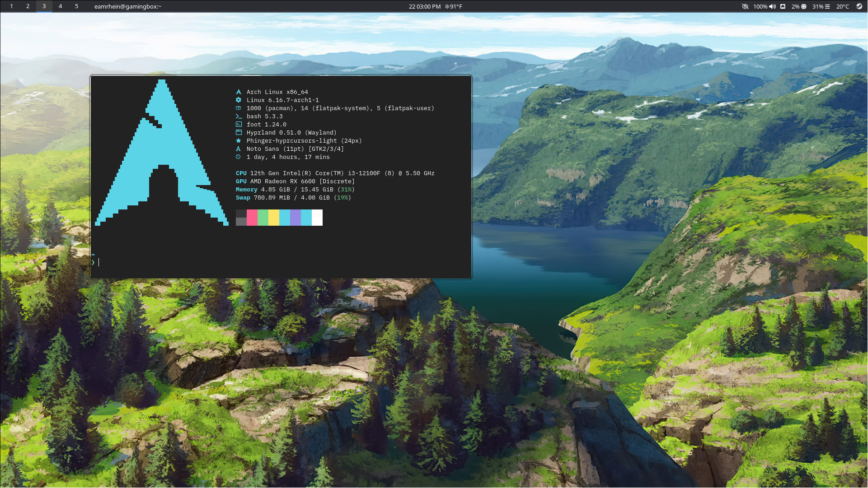The height and width of the screenshot is (488, 868).
Task: Click the 100% volume reading
Action: (x=760, y=6)
